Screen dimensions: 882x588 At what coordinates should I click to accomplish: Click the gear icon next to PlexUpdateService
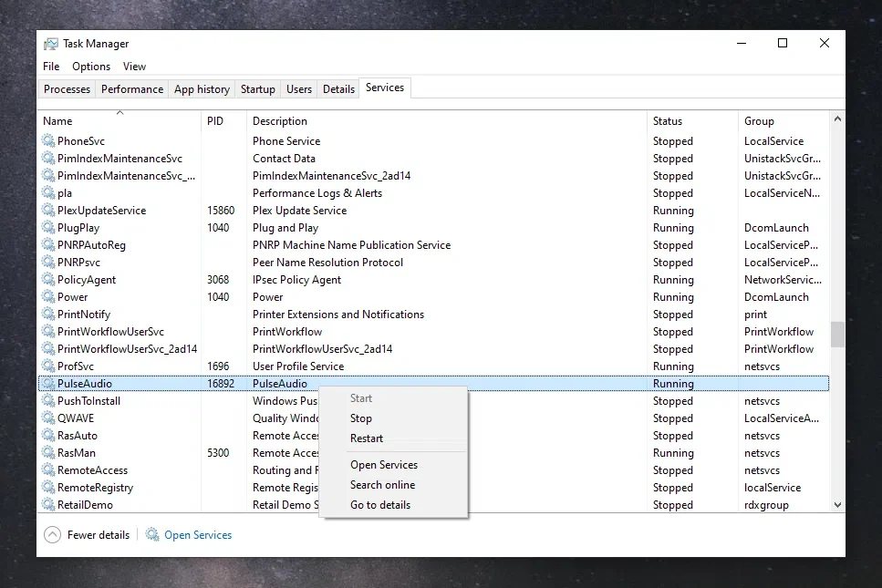[48, 211]
